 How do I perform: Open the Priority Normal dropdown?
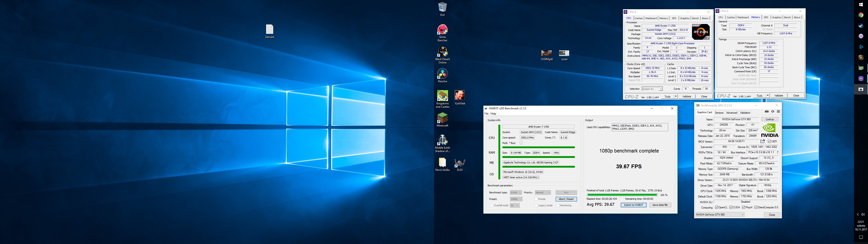(543, 192)
